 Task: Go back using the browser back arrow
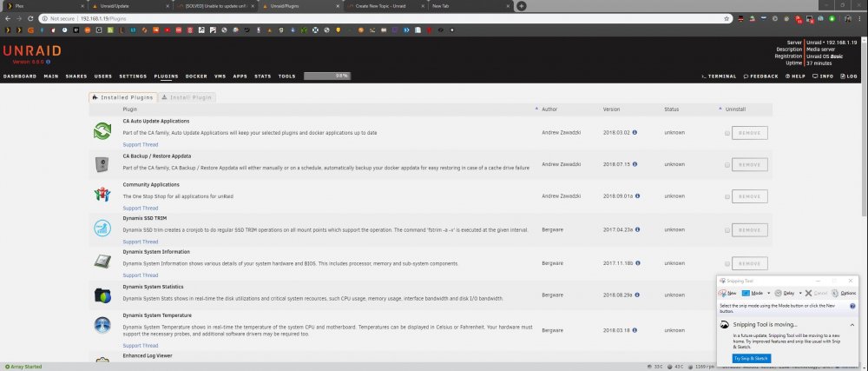pyautogui.click(x=8, y=18)
